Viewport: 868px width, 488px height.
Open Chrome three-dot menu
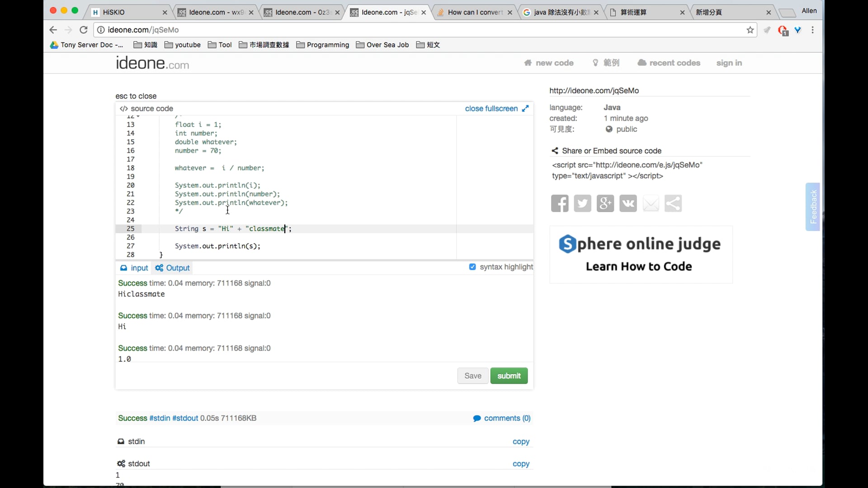pos(813,30)
